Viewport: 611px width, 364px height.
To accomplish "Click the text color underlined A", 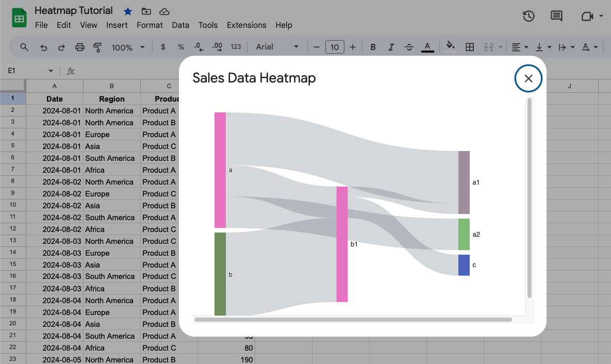I will tap(427, 47).
